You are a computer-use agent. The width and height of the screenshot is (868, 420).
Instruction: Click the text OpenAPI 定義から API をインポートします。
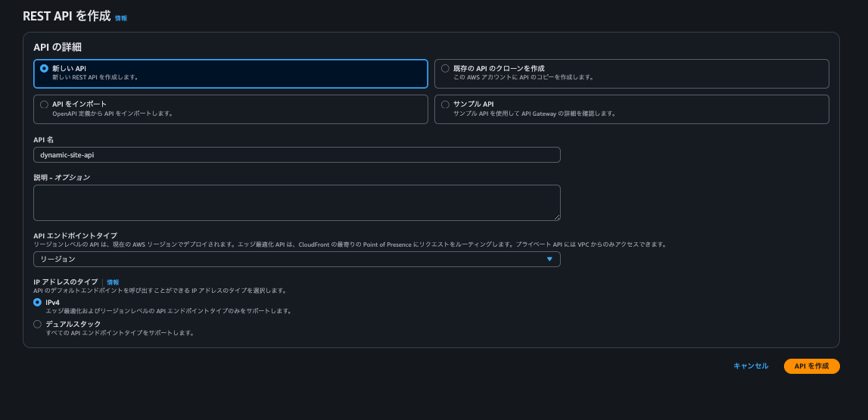113,114
